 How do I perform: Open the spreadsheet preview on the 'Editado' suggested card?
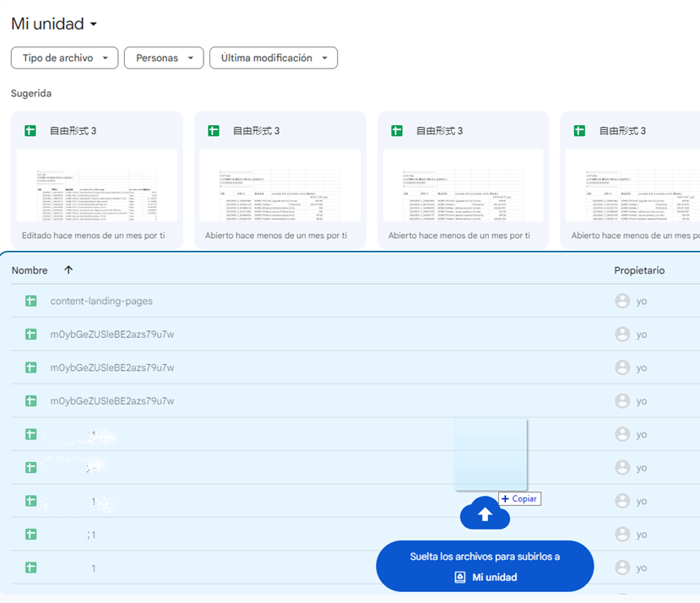coord(97,185)
